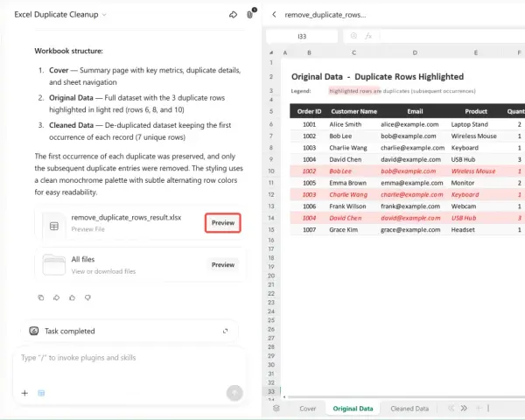Click the Task completed status icon
The width and height of the screenshot is (525, 420).
pos(34,331)
